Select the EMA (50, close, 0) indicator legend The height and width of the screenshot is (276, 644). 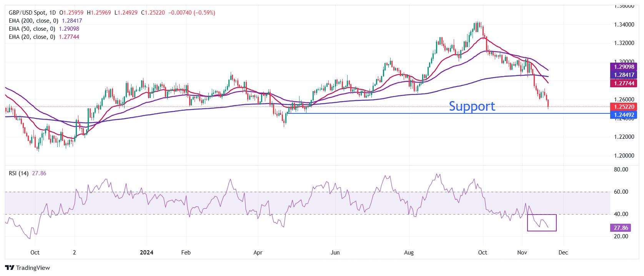point(32,29)
